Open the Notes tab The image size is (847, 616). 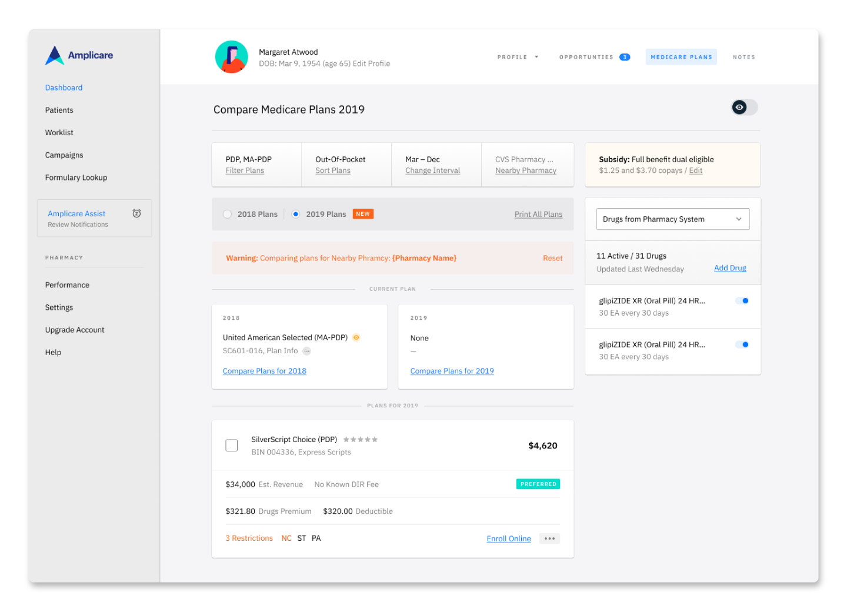click(744, 57)
